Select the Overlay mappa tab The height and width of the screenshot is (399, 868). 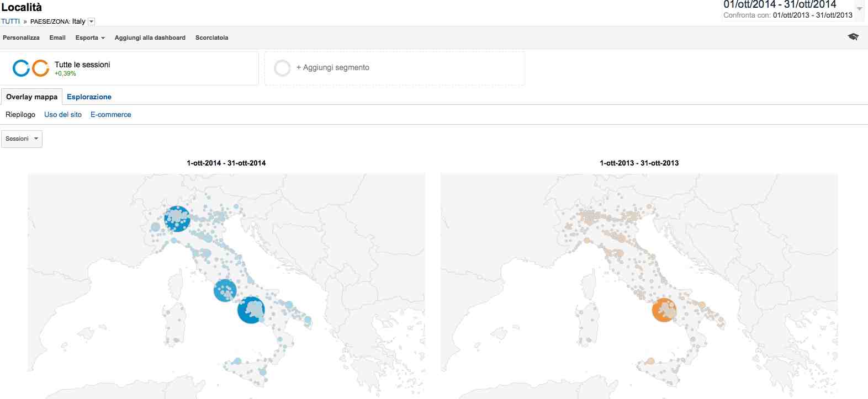click(31, 97)
